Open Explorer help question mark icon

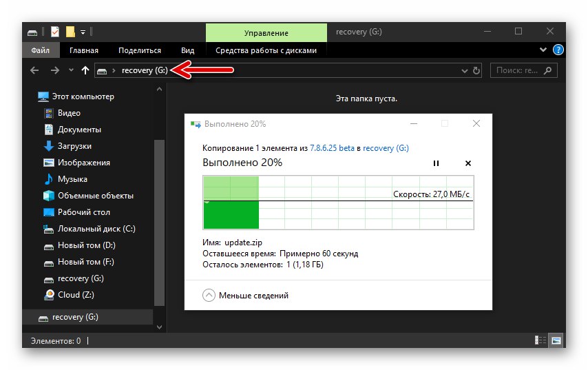[558, 50]
